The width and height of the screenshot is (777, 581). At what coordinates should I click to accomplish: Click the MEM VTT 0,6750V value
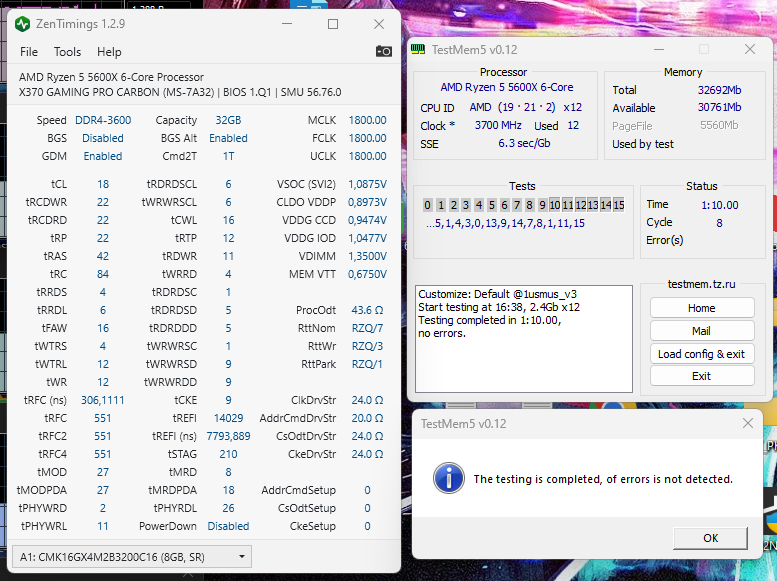[367, 274]
